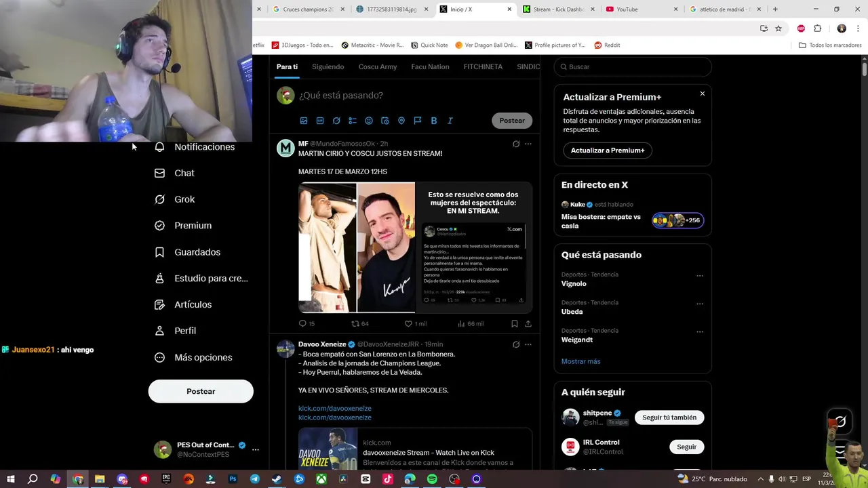The image size is (868, 488).
Task: Schedule the post with calendar icon
Action: click(385, 121)
